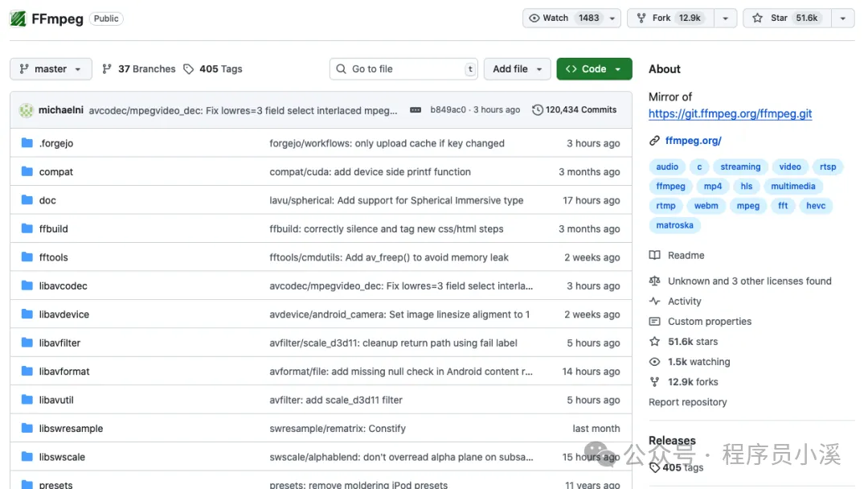Image resolution: width=868 pixels, height=489 pixels.
Task: Expand the commit message ellipsis button
Action: [x=416, y=110]
